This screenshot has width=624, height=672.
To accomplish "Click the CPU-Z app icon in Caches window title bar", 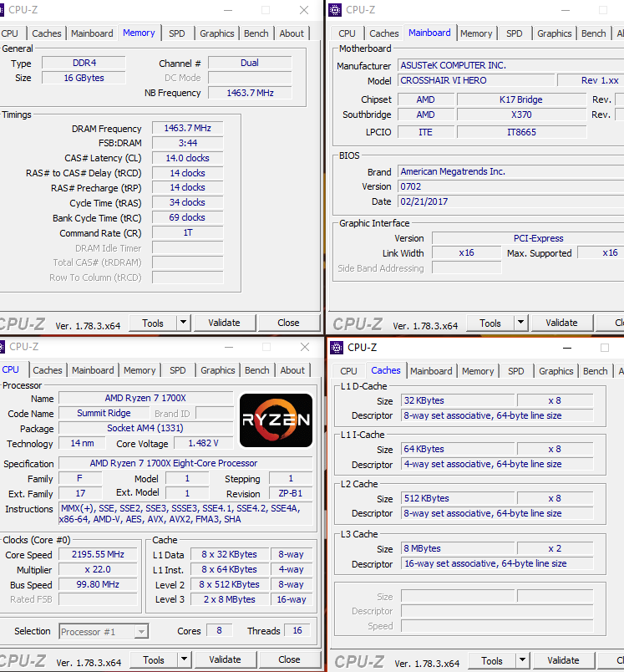I will 337,348.
